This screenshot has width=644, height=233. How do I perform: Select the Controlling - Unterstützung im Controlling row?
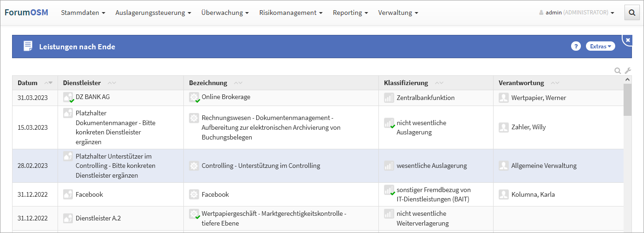[260, 166]
